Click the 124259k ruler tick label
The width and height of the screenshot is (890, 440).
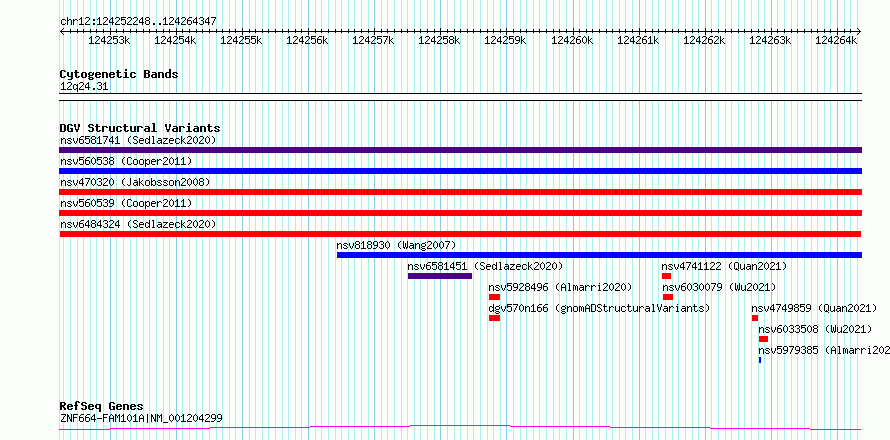tap(506, 40)
